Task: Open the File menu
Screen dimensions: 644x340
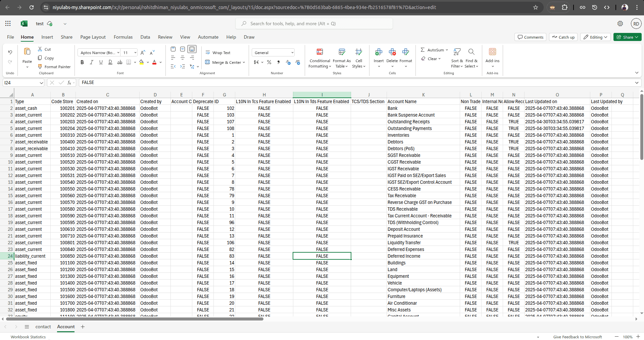Action: coord(10,37)
